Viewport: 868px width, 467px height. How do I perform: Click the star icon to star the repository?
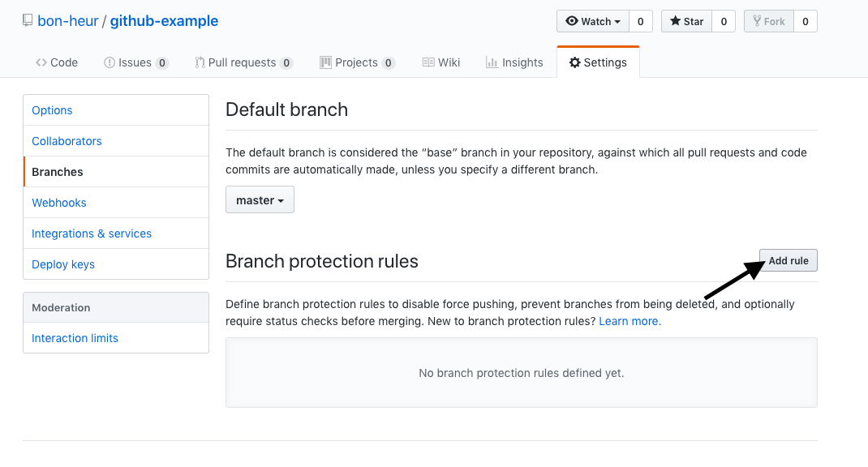(x=674, y=21)
